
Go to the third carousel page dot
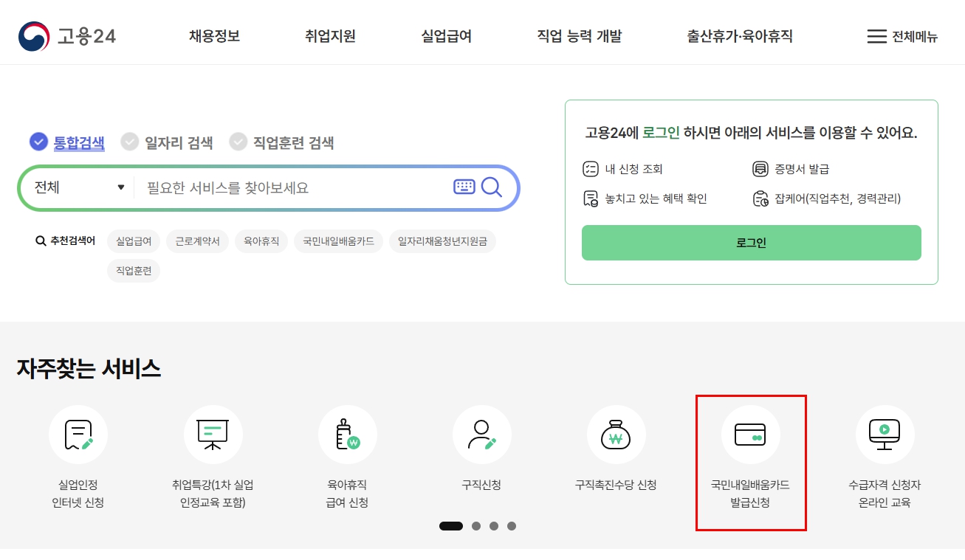pos(494,526)
